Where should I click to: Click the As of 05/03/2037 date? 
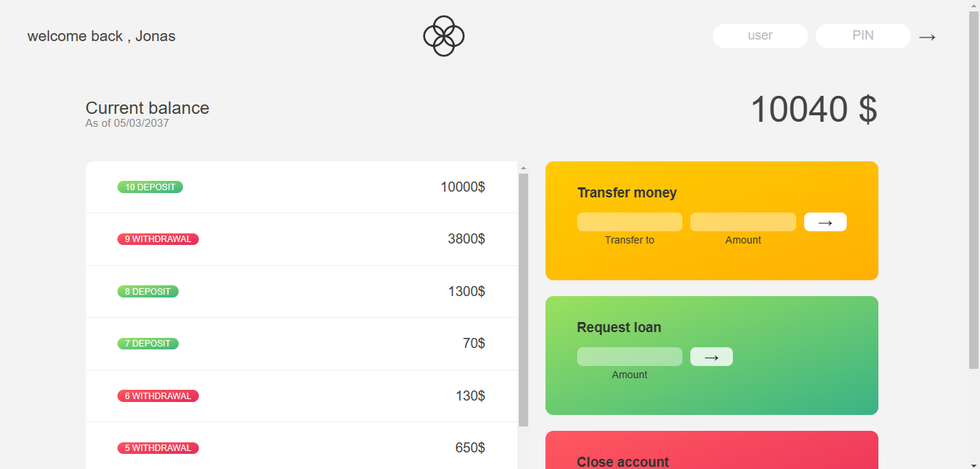(x=127, y=123)
